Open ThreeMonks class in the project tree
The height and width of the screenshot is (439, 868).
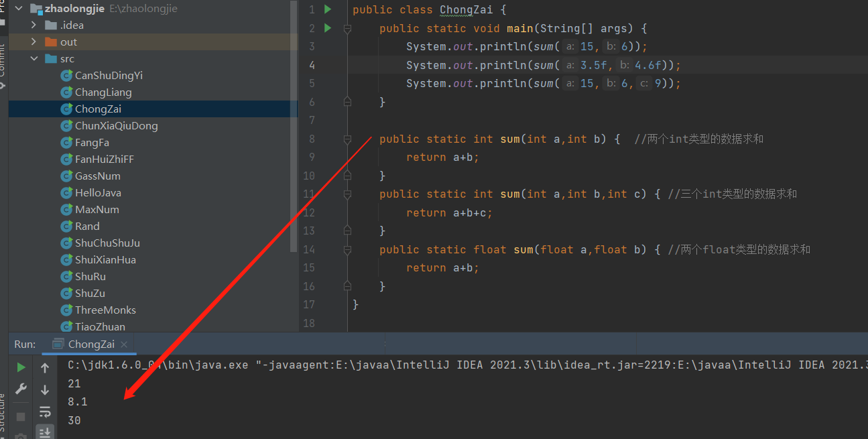(105, 310)
